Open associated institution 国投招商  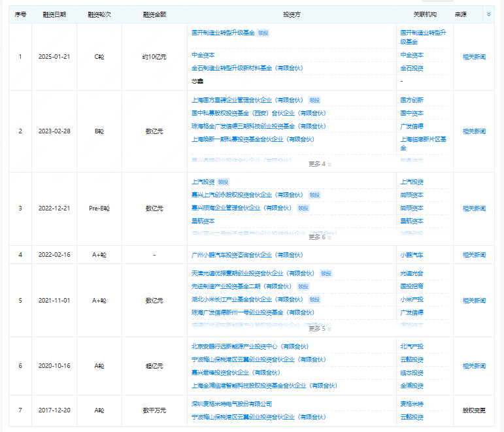click(412, 286)
